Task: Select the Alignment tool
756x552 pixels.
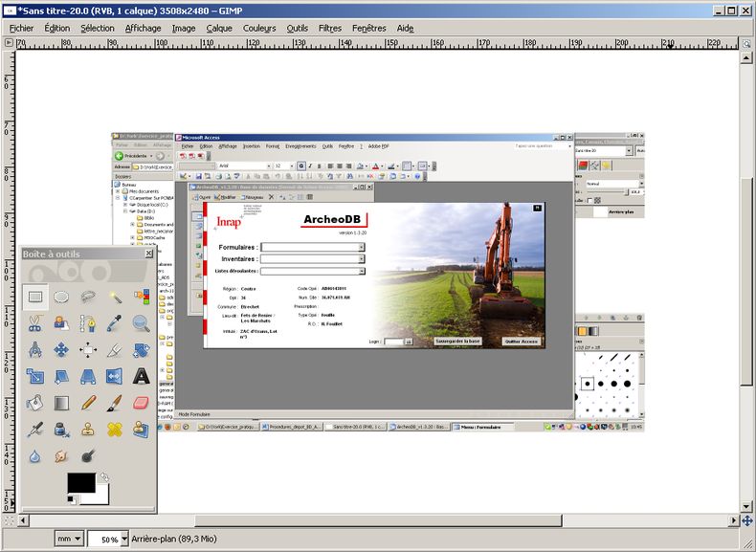Action: [88, 350]
